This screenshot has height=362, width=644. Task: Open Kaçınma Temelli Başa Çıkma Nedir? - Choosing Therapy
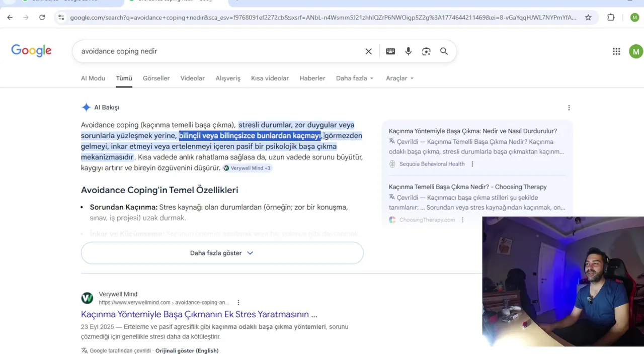tap(468, 187)
